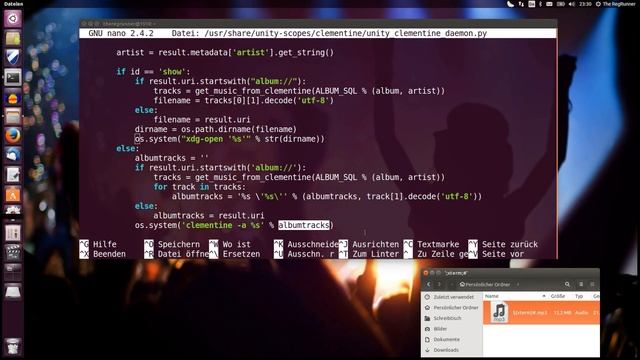
Task: Click the highlighted 'albumtracks' word in nano
Action: point(304,225)
